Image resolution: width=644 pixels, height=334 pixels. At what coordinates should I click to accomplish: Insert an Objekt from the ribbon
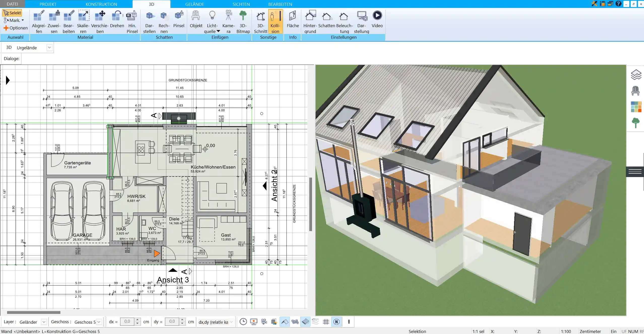pyautogui.click(x=196, y=19)
